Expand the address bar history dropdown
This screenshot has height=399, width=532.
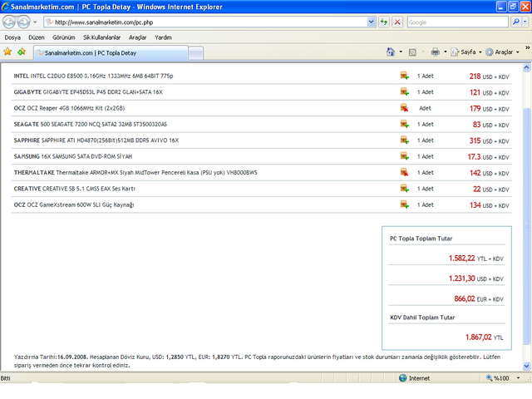pyautogui.click(x=372, y=22)
